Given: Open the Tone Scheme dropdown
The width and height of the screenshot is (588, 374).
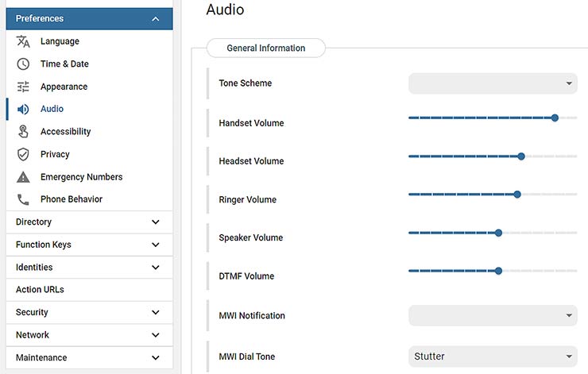Looking at the screenshot, I should pyautogui.click(x=492, y=83).
